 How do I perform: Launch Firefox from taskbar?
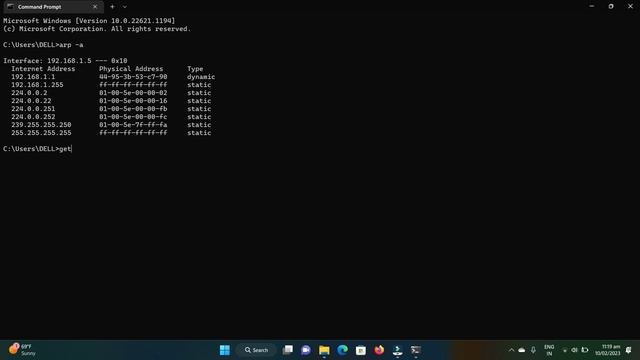pos(379,350)
